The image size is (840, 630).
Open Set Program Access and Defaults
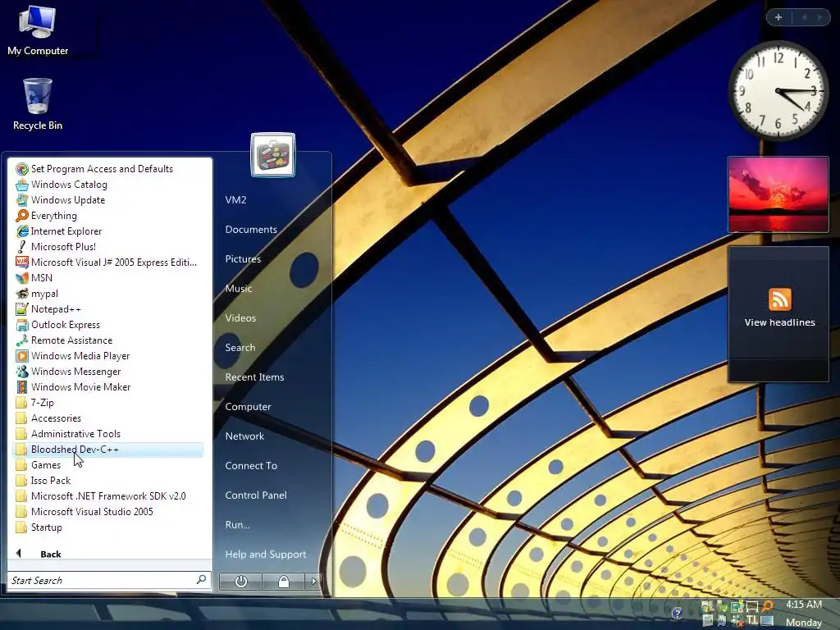tap(107, 169)
